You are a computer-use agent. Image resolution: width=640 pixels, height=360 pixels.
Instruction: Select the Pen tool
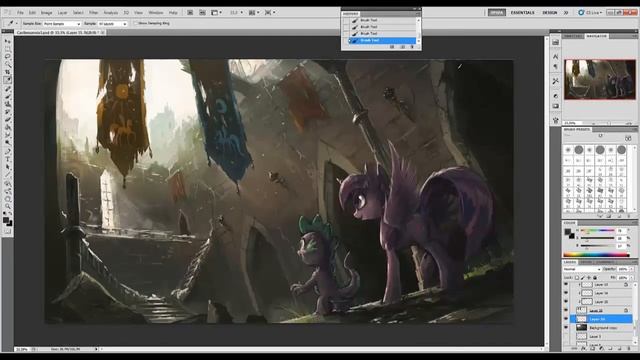pos(7,151)
